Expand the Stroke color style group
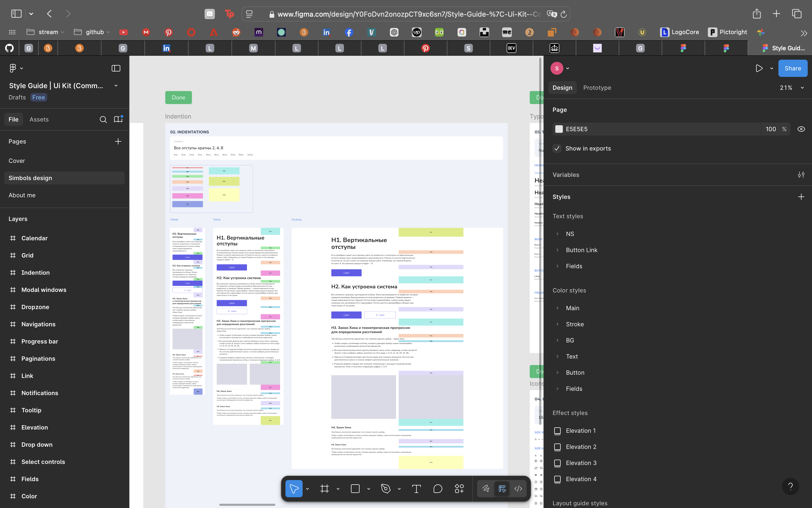 tap(558, 324)
